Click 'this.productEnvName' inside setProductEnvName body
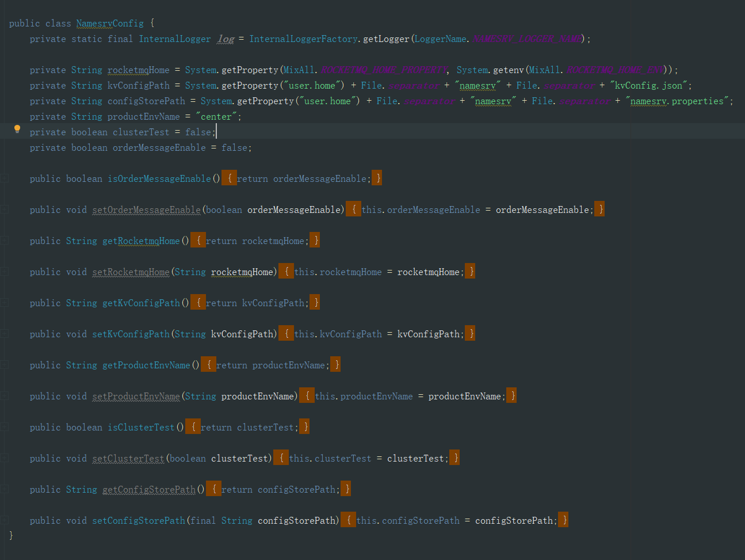 click(x=364, y=397)
